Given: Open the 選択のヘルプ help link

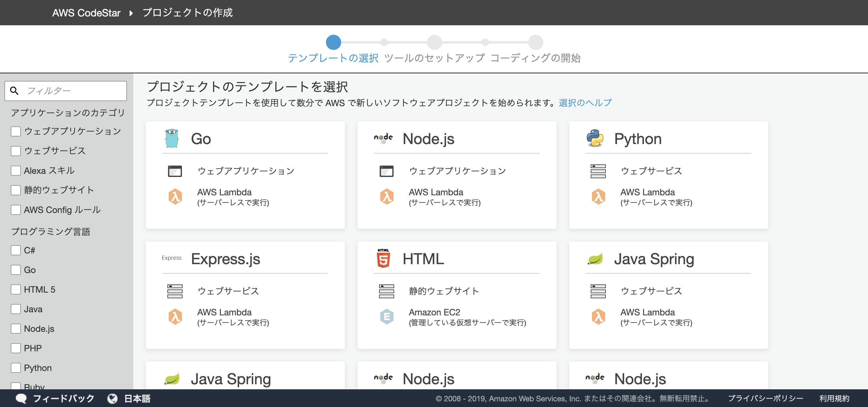Looking at the screenshot, I should (x=585, y=102).
